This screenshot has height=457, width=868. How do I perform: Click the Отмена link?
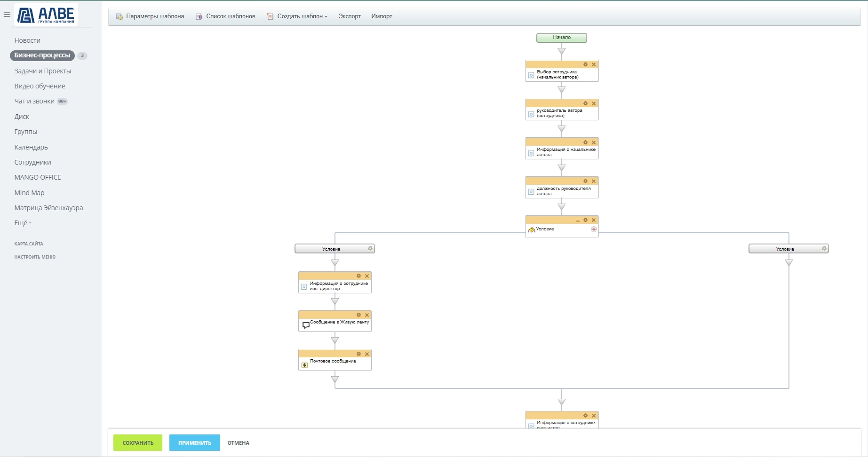click(x=238, y=443)
